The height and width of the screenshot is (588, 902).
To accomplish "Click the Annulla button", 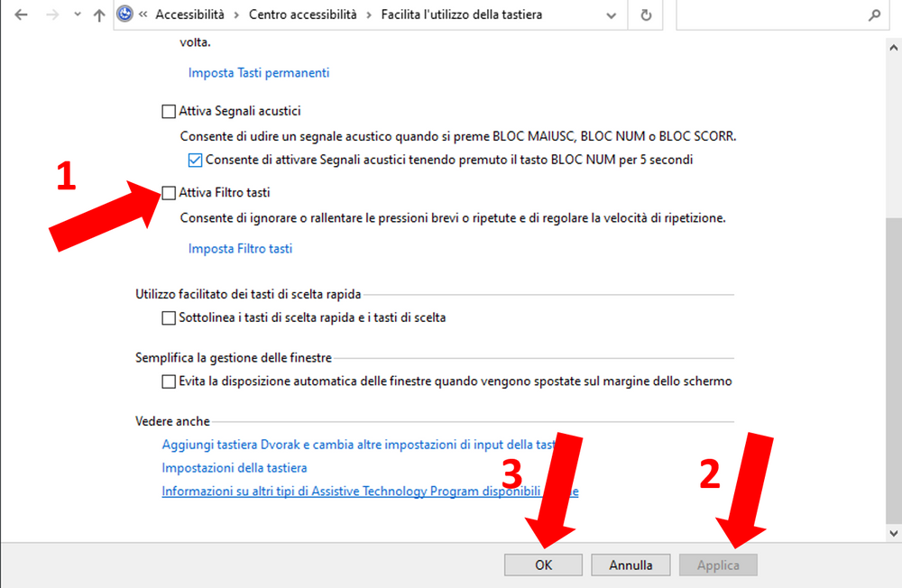I will click(630, 565).
